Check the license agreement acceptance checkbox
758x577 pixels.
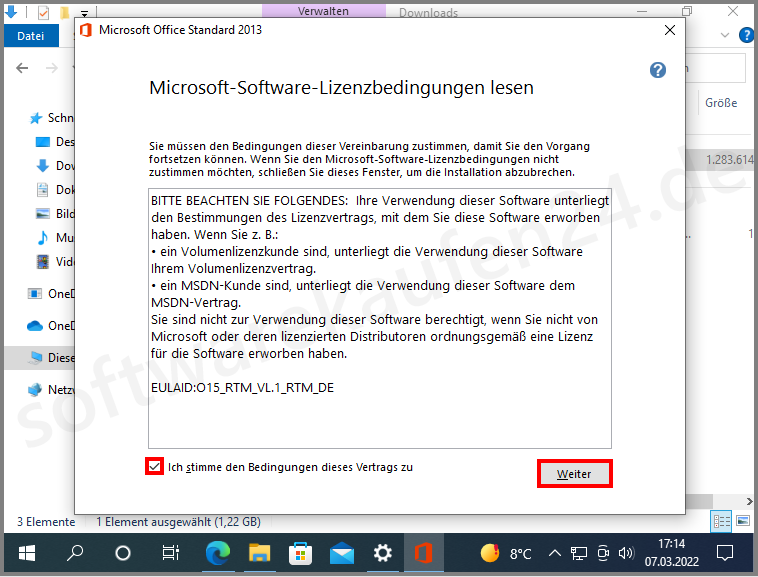coord(154,466)
